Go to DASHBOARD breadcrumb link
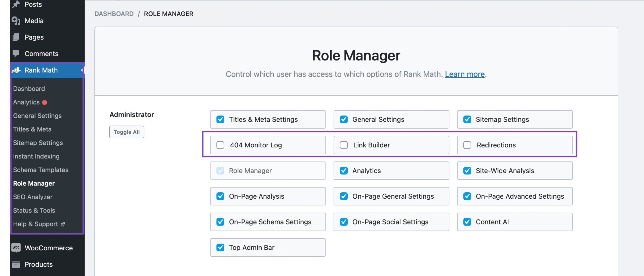644x276 pixels. coord(114,14)
